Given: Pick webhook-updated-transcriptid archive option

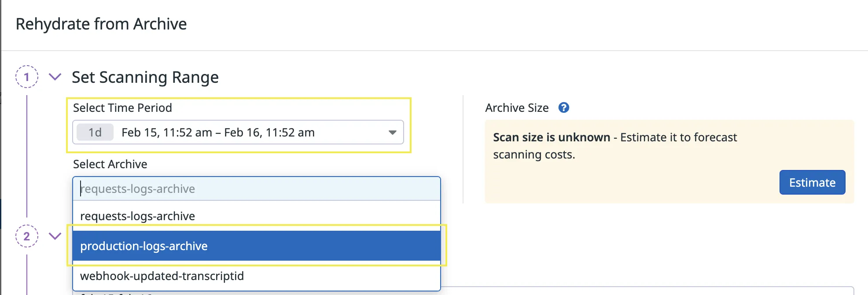Looking at the screenshot, I should tap(162, 276).
